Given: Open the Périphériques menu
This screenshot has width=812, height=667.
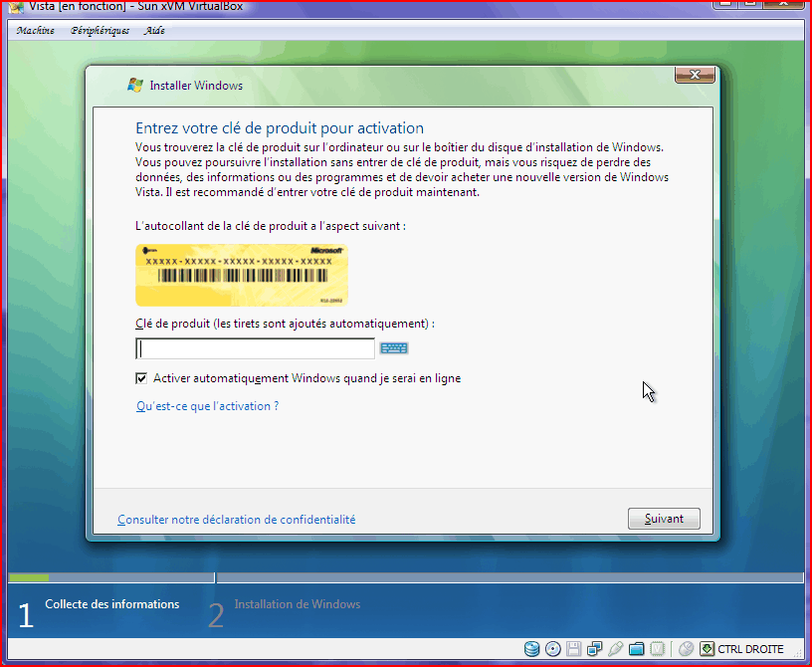Looking at the screenshot, I should pos(100,31).
